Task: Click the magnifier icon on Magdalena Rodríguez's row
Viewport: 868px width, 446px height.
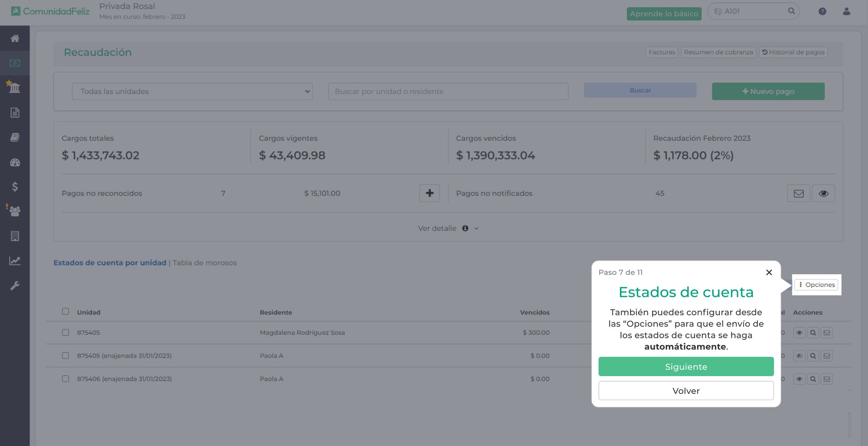Action: point(813,332)
